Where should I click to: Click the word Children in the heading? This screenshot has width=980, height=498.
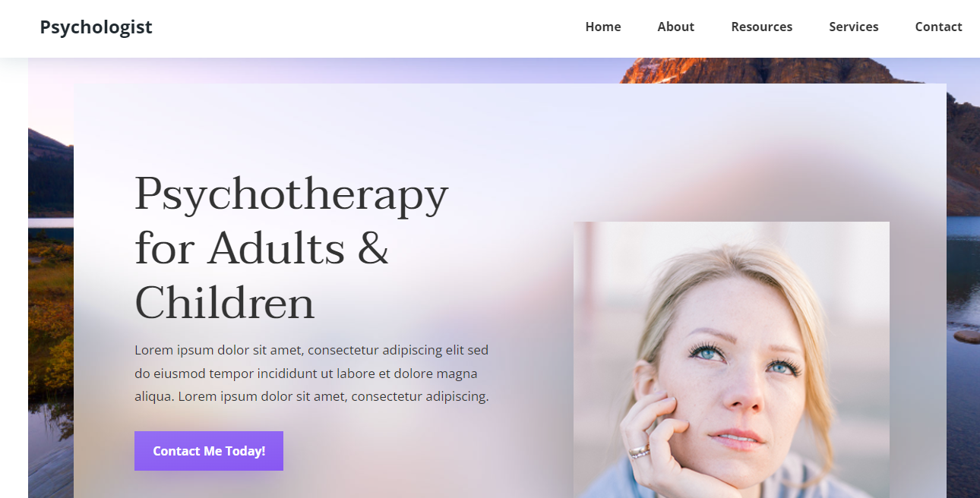click(225, 303)
